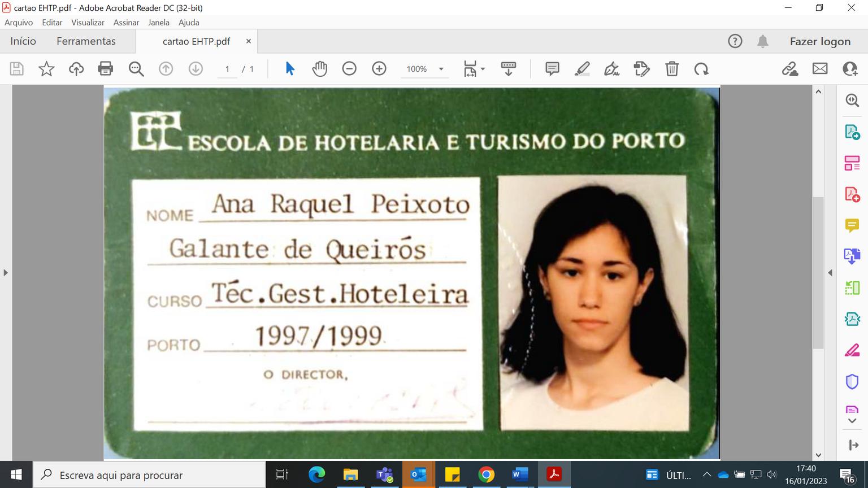Click the scrolling mode toolbar icon
Screen dimensions: 868x488
click(x=509, y=69)
